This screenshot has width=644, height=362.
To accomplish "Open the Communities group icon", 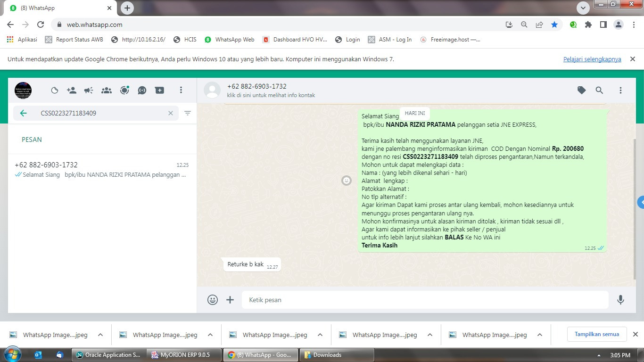I will click(x=107, y=90).
